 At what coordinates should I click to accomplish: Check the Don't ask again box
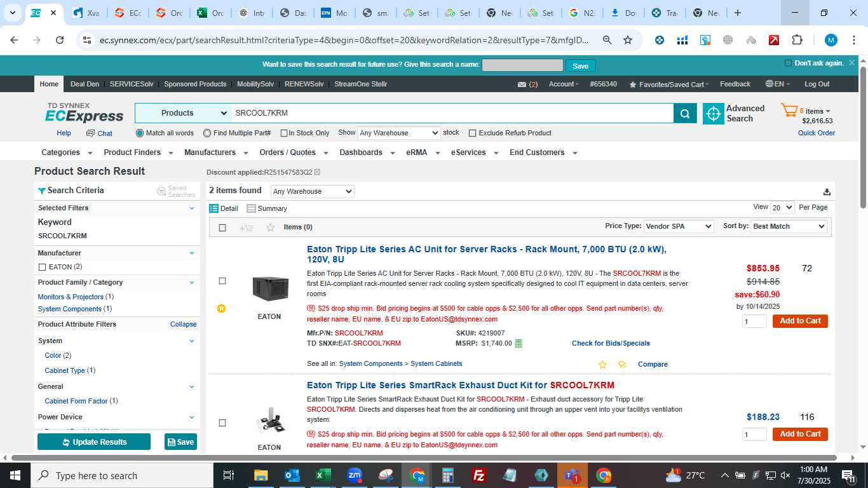(789, 64)
